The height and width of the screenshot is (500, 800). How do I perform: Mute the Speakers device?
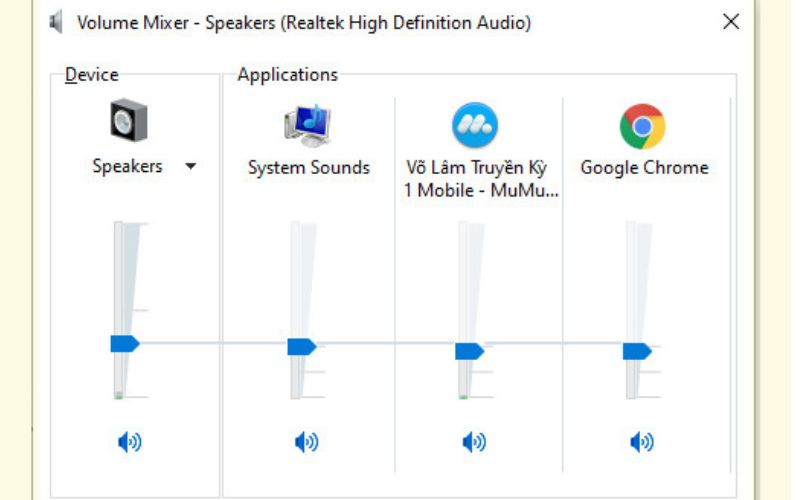129,441
